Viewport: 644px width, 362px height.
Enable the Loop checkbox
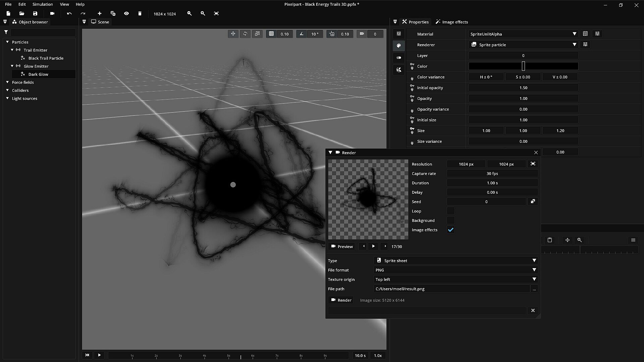click(x=450, y=211)
